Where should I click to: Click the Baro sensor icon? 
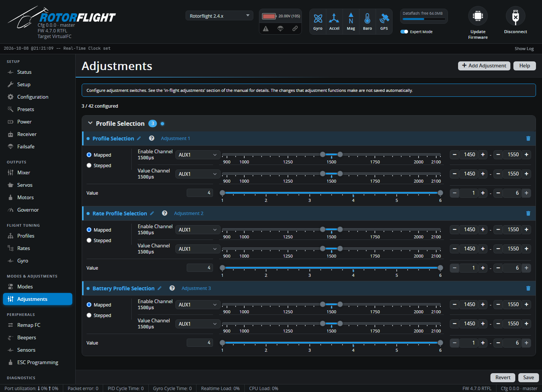point(367,18)
